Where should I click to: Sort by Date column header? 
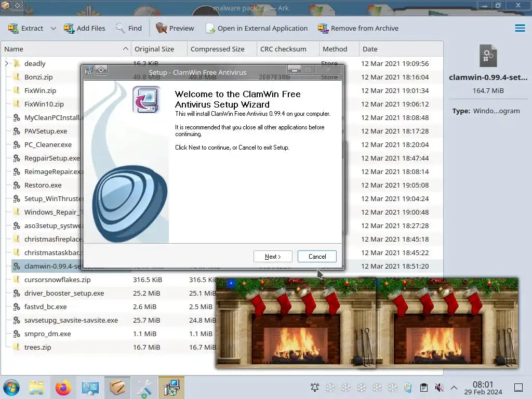[x=401, y=49]
